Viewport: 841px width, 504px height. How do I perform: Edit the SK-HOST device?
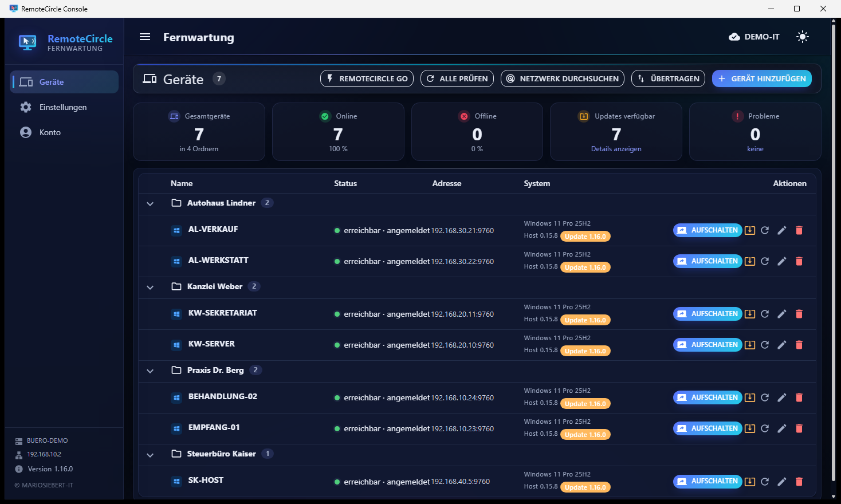[x=782, y=482]
